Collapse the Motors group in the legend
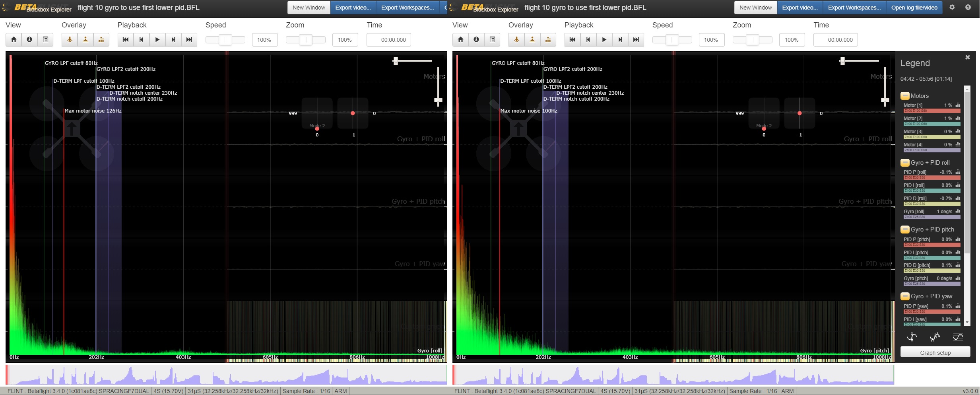The width and height of the screenshot is (980, 395). pyautogui.click(x=905, y=96)
